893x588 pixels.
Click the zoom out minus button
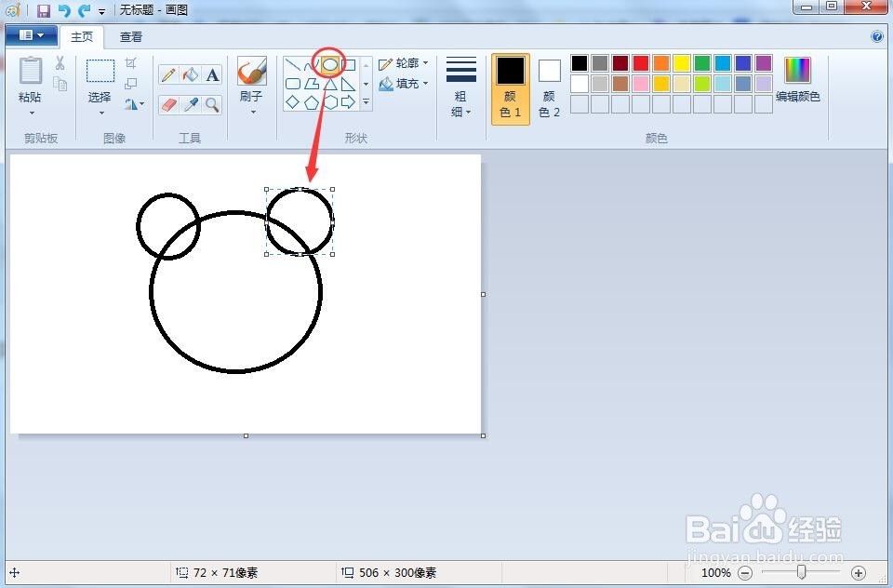tap(745, 572)
